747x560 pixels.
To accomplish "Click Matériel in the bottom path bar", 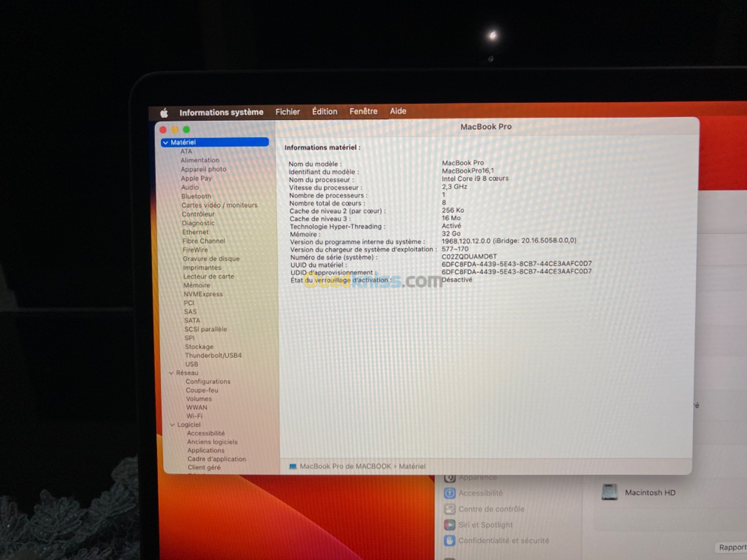I will 412,466.
